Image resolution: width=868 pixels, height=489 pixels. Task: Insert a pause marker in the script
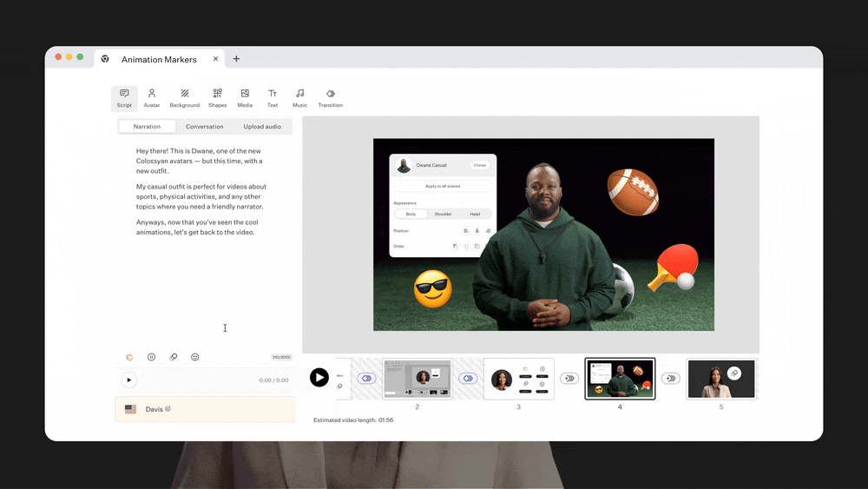[151, 357]
